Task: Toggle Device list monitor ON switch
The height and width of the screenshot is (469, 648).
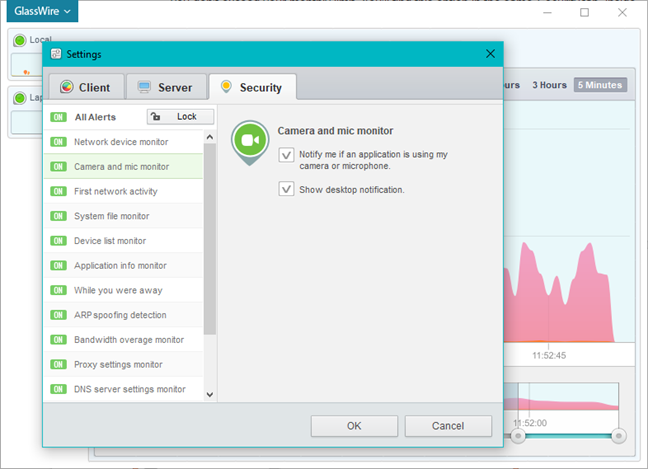Action: point(58,240)
